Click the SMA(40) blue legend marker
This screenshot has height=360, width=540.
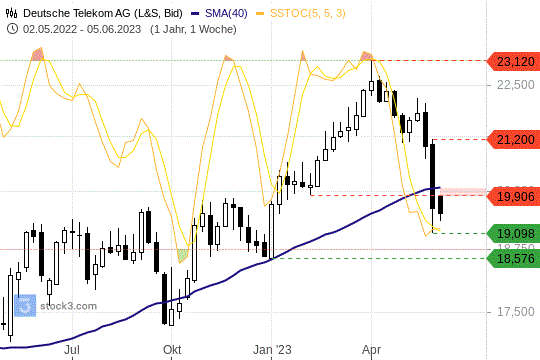click(x=195, y=14)
